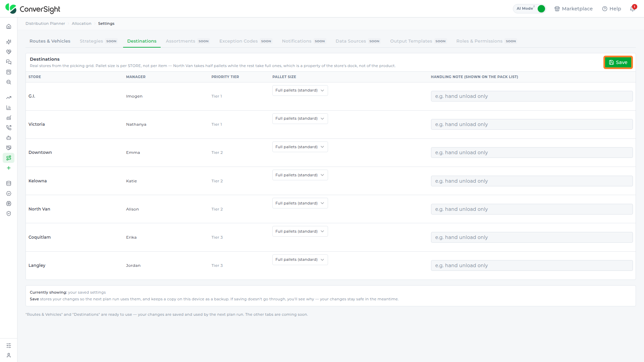Screen dimensions: 644x362
Task: Open the notification bell icon
Action: (633, 9)
